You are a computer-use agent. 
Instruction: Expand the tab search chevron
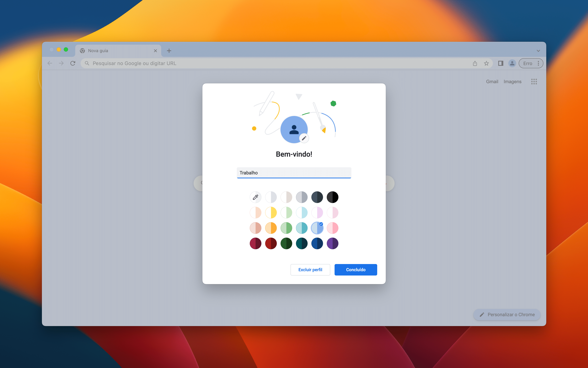point(538,51)
